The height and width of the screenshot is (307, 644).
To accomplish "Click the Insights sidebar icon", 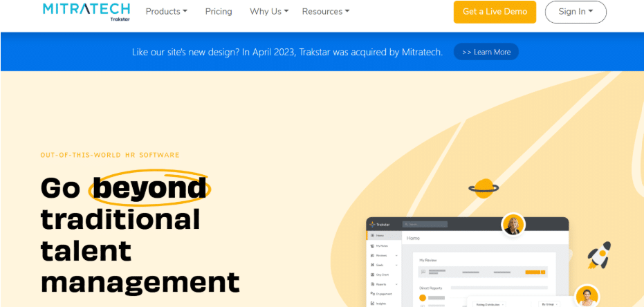I will (372, 304).
